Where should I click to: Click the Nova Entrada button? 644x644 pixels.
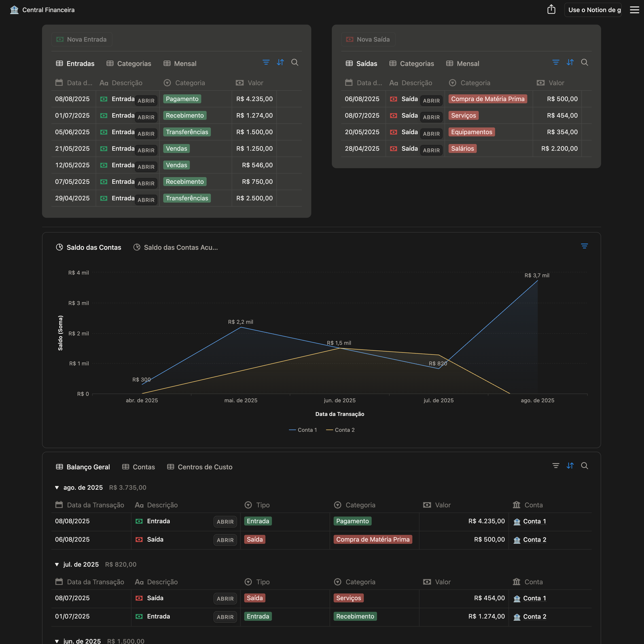pyautogui.click(x=82, y=39)
